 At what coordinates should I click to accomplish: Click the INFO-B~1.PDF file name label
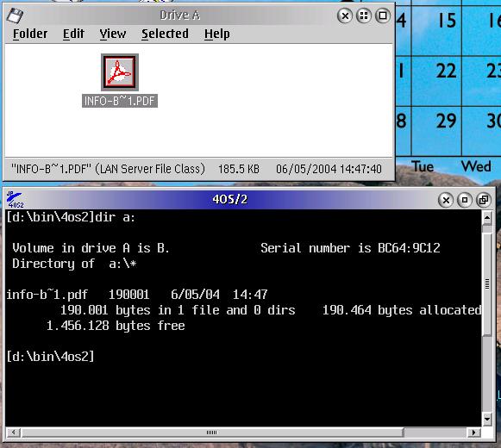click(120, 101)
